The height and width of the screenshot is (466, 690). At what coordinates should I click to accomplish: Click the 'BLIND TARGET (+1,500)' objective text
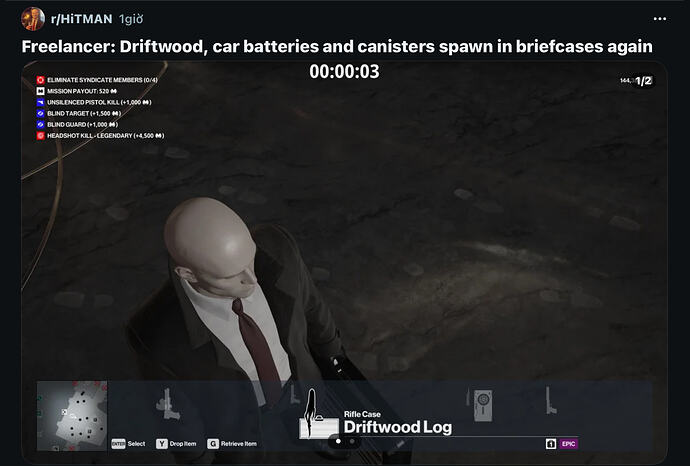84,113
